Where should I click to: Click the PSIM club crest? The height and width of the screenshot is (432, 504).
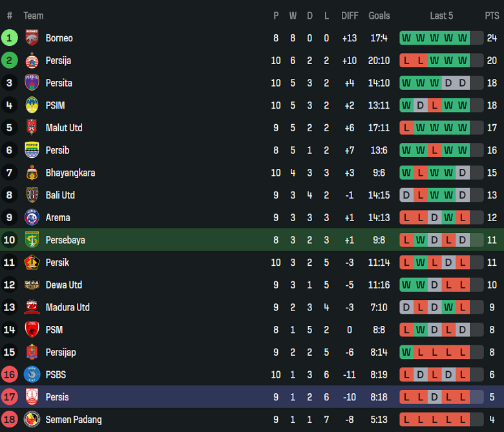[32, 105]
